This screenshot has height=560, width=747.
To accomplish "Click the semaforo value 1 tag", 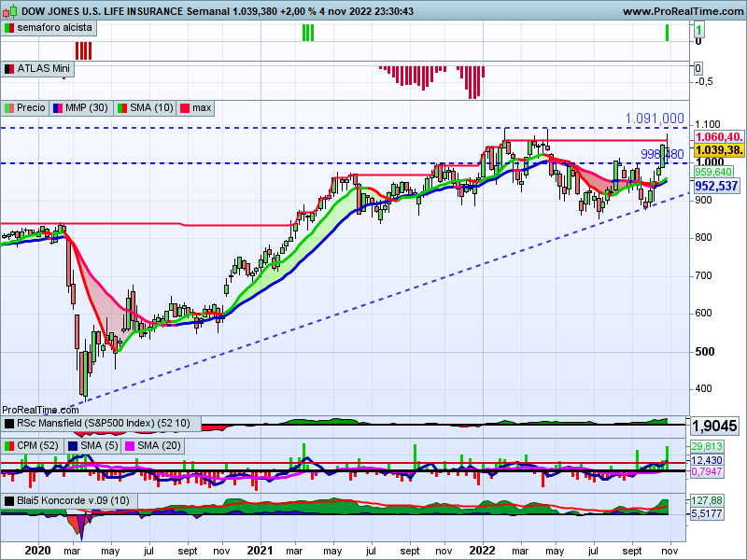I will pos(698,31).
